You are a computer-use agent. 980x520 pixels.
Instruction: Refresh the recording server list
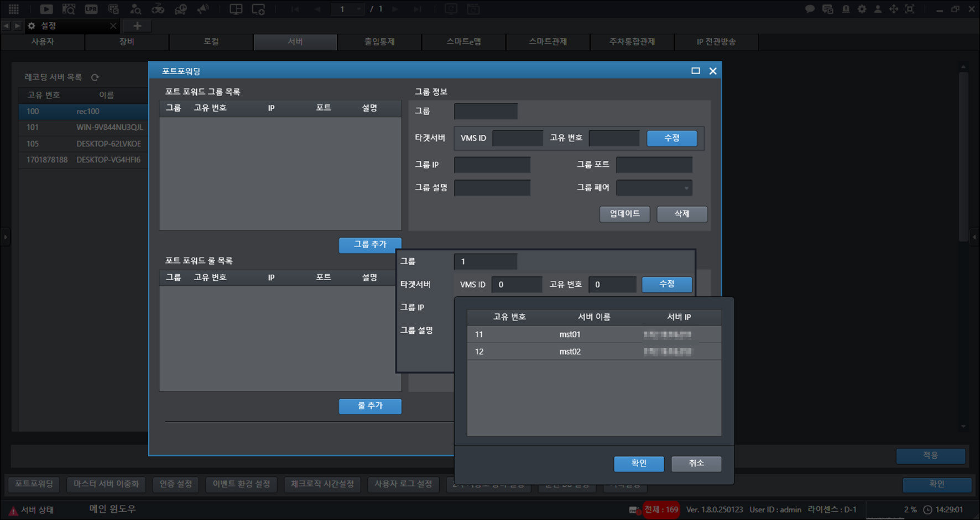(95, 77)
